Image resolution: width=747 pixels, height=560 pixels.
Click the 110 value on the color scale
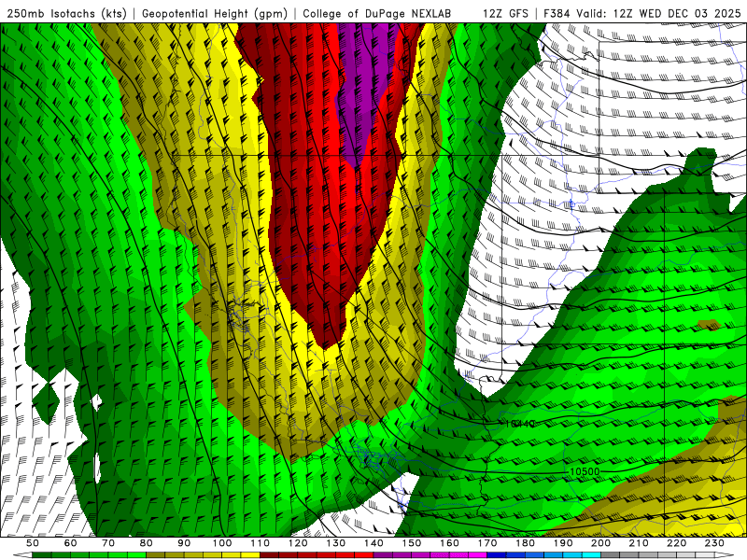click(261, 543)
